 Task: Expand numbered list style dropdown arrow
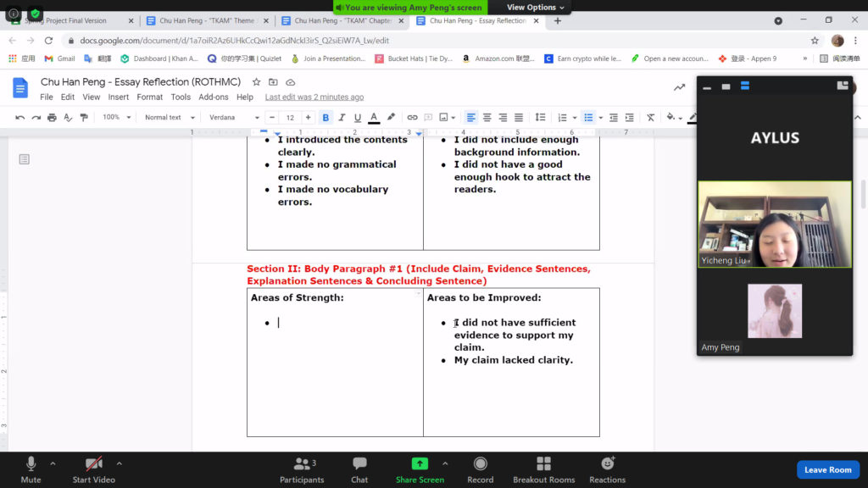[x=575, y=118]
